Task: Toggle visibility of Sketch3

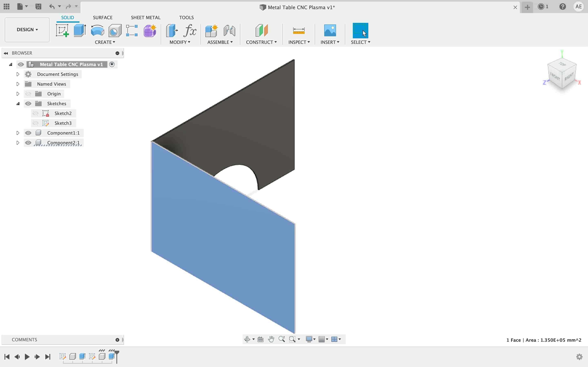Action: [35, 123]
